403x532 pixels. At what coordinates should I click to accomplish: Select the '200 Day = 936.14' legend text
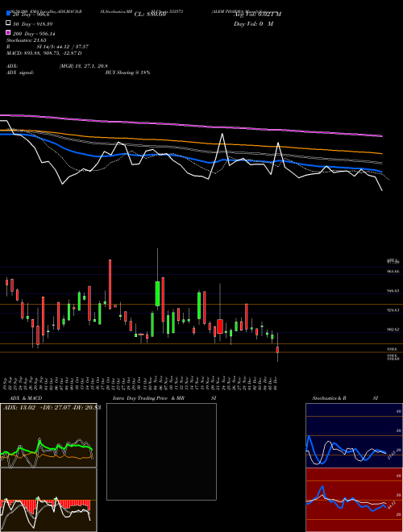(34, 34)
